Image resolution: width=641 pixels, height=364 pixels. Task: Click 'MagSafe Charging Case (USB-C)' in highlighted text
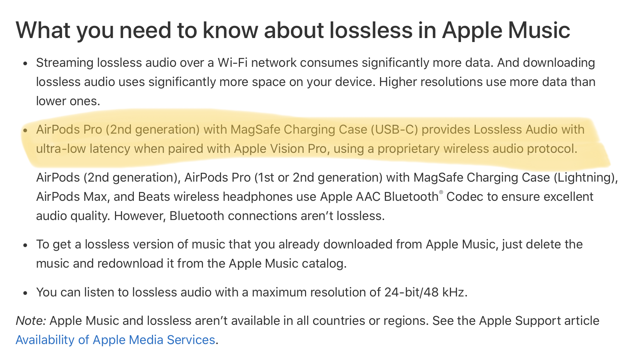click(x=324, y=130)
